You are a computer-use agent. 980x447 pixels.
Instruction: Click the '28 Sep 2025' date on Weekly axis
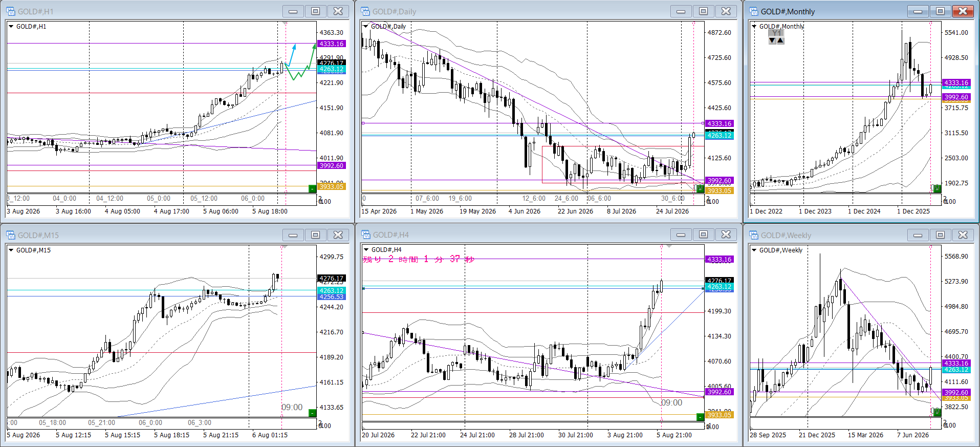coord(768,435)
